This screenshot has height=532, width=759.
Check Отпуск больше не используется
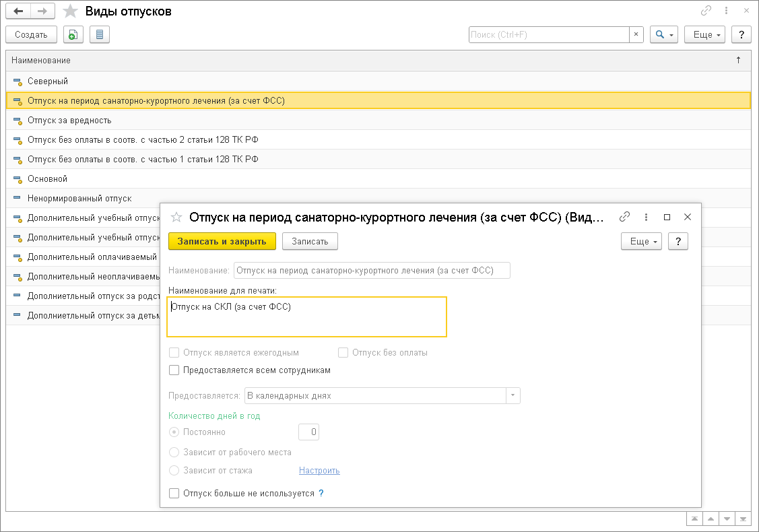(x=174, y=493)
